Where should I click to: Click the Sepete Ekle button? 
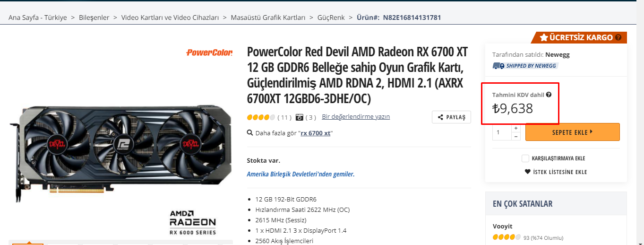coord(572,132)
